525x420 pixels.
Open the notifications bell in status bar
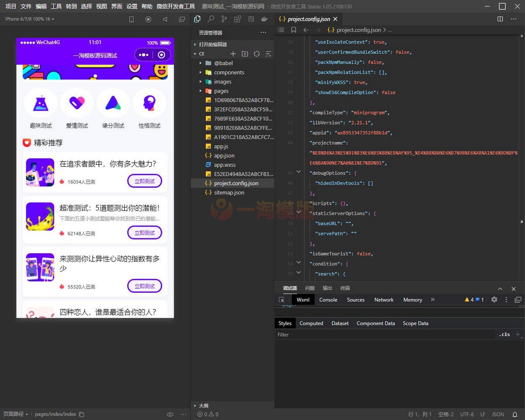(514, 414)
